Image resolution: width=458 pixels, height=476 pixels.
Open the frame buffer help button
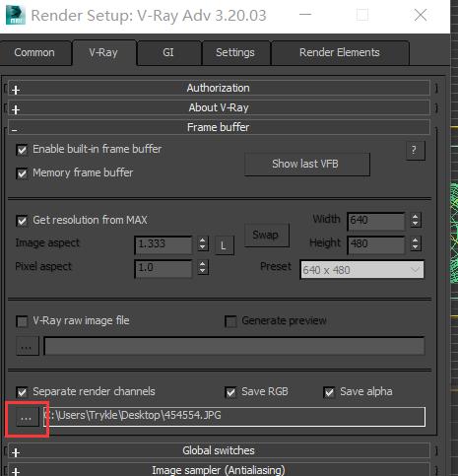coord(416,151)
